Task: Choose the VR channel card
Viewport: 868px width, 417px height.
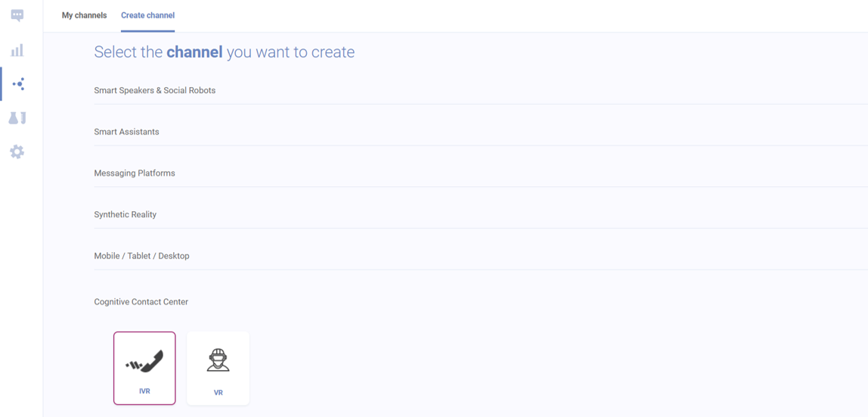Action: point(218,369)
